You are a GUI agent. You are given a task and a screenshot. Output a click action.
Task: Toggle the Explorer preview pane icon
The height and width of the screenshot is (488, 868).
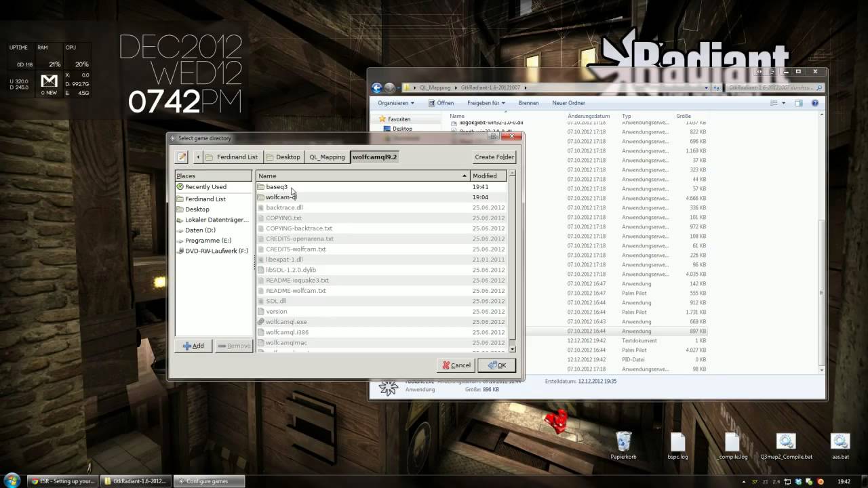pos(799,103)
